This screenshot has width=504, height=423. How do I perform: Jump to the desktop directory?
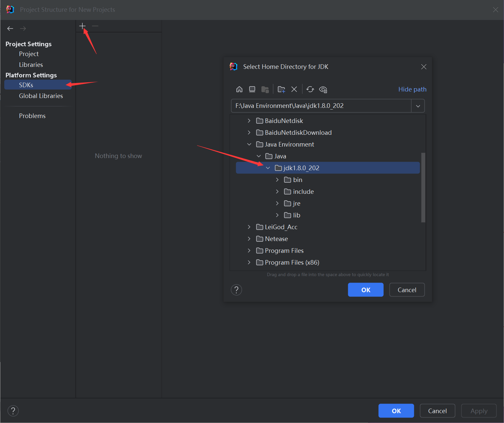[252, 89]
